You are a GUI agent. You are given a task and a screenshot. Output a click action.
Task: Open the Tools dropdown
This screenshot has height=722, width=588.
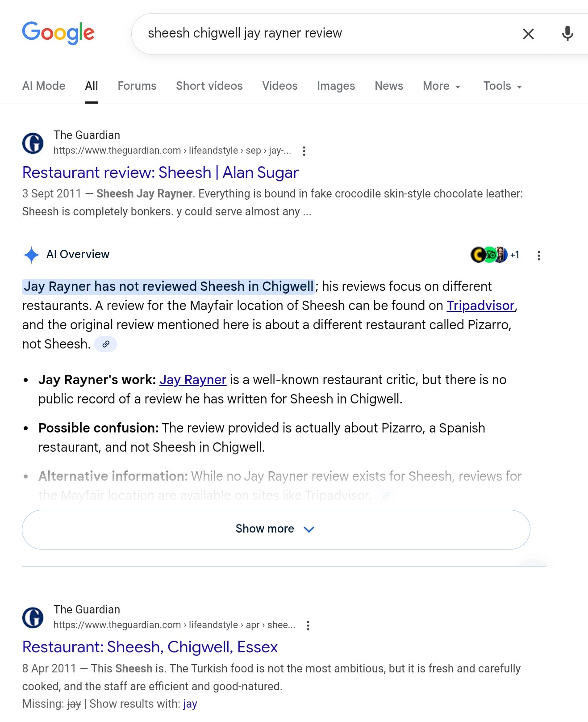[x=502, y=86]
